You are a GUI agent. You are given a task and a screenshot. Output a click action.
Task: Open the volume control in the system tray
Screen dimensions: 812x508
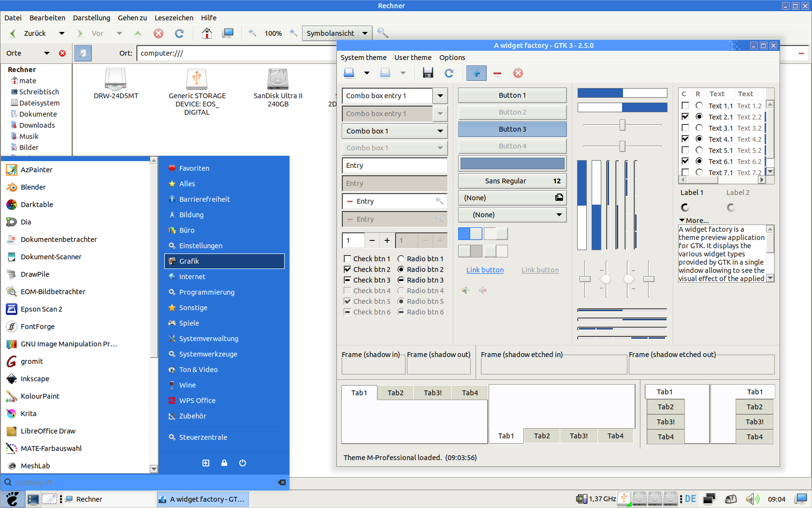tap(753, 499)
